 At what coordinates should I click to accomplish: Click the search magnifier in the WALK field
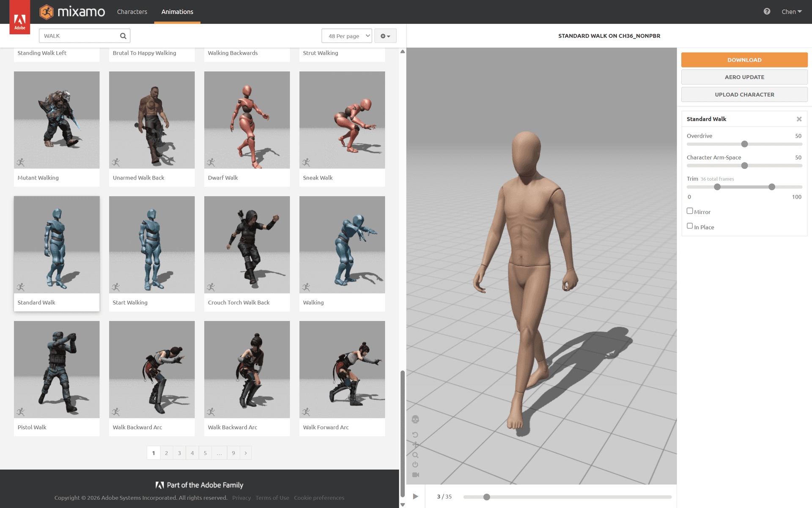click(123, 36)
